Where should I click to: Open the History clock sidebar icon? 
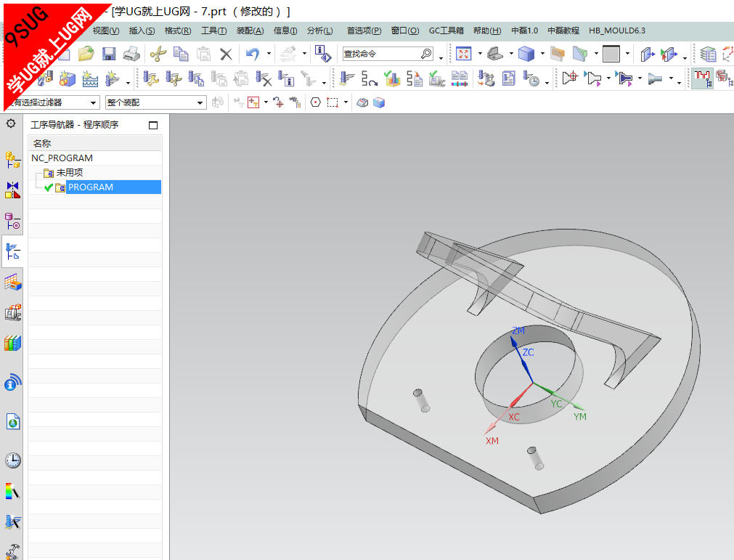[12, 460]
